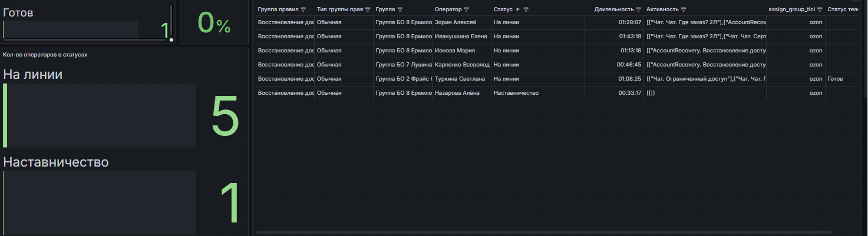Screen dimensions: 868x236
Task: Sort table by Длительность header
Action: pos(614,9)
